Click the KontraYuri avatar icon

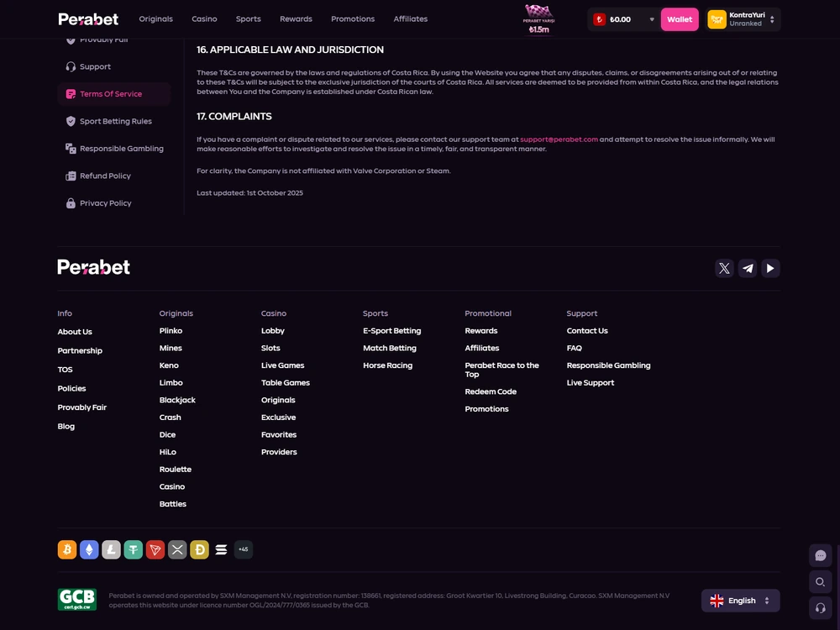coord(717,19)
